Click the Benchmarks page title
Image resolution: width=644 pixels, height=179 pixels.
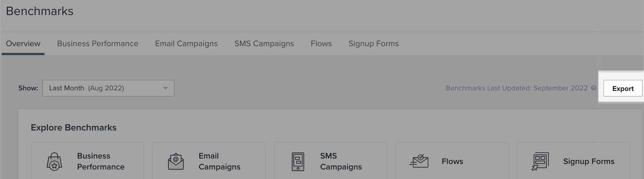point(39,11)
